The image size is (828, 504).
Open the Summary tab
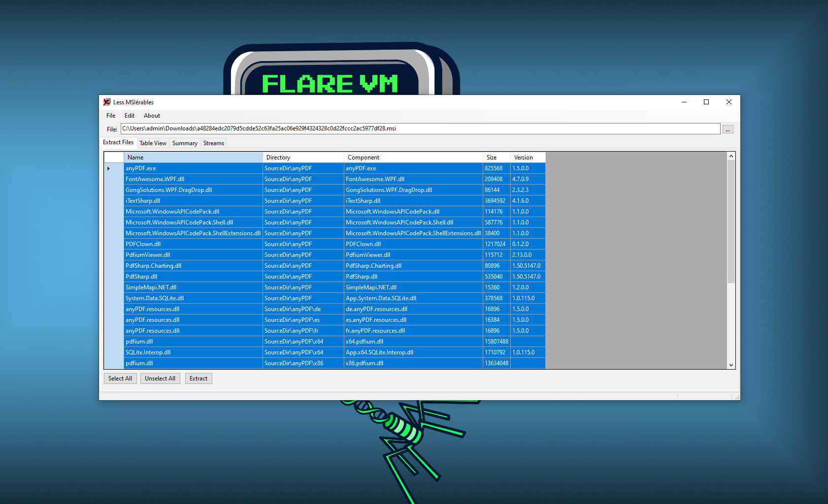tap(185, 143)
